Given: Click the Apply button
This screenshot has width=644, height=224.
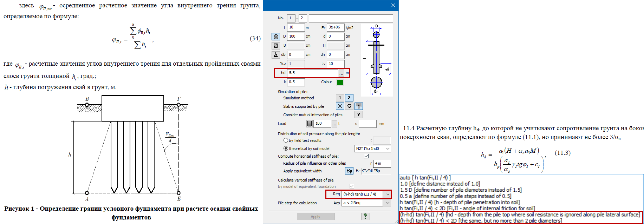Looking at the screenshot, I should click(x=316, y=217).
